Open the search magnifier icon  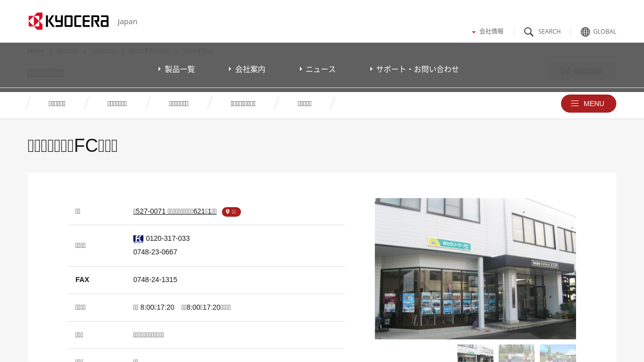529,32
